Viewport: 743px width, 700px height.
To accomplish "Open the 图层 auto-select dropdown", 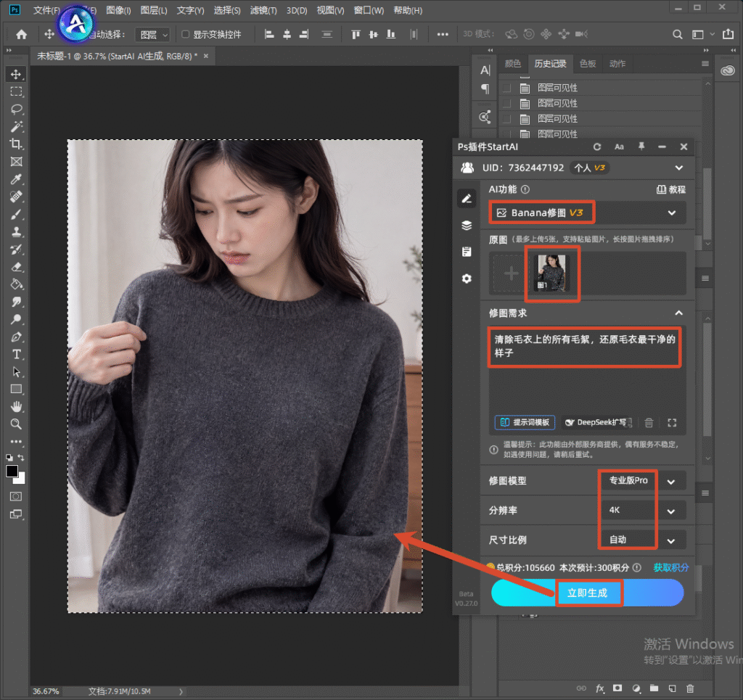I will [x=152, y=35].
